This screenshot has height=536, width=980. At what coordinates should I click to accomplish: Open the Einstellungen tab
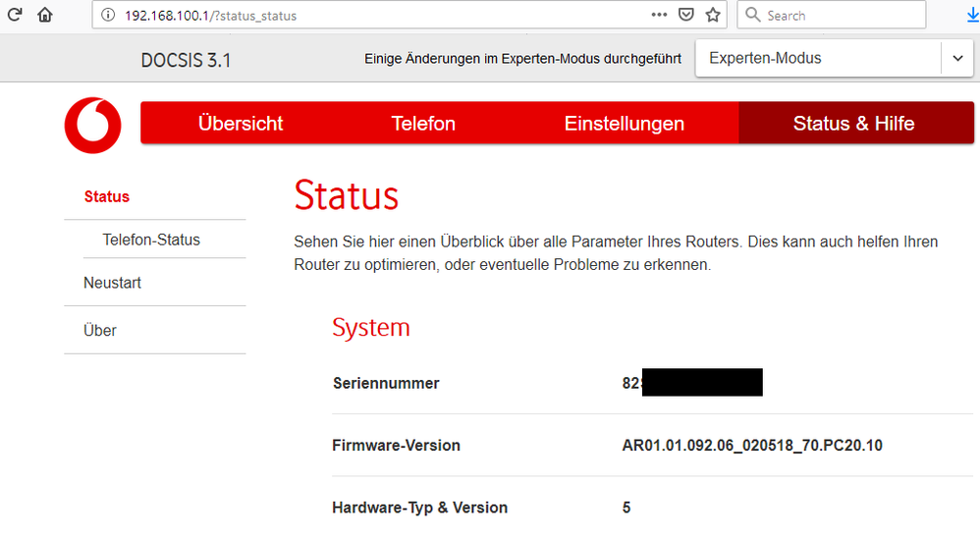click(625, 123)
